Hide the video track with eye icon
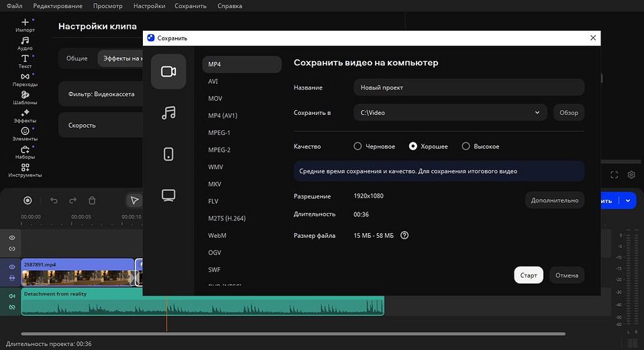The height and width of the screenshot is (350, 644). click(x=12, y=267)
